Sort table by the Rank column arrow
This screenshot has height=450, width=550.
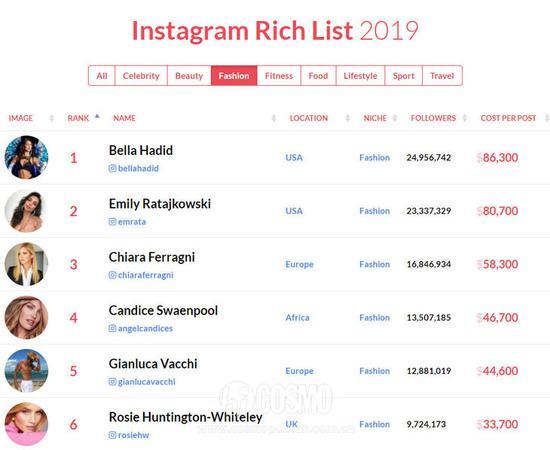coord(97,116)
